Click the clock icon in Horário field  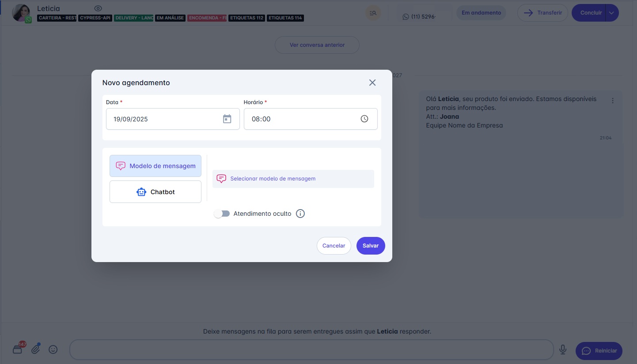[x=364, y=119]
